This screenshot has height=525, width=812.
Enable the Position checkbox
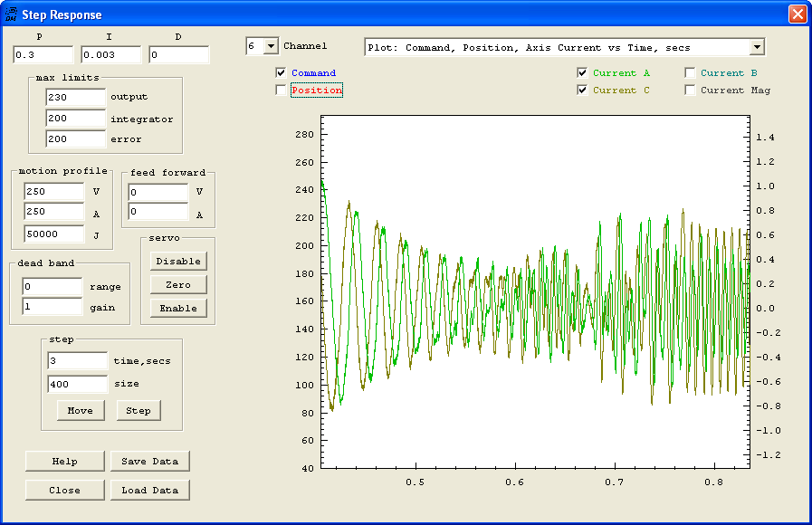[x=282, y=90]
